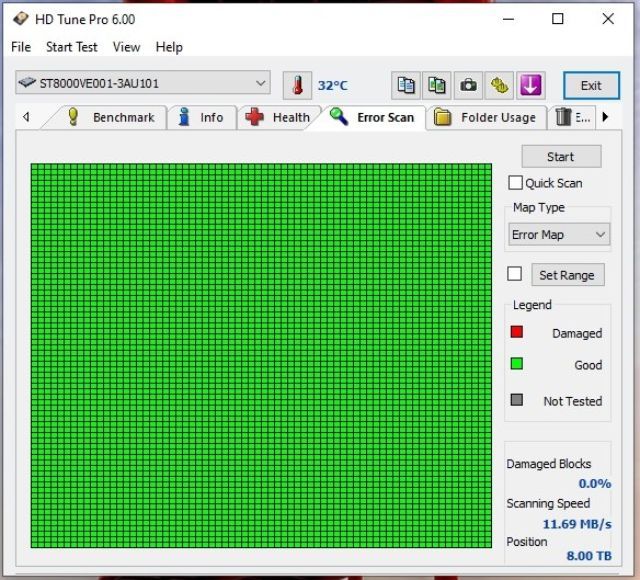
Task: Click the Map Type label
Action: tap(539, 208)
